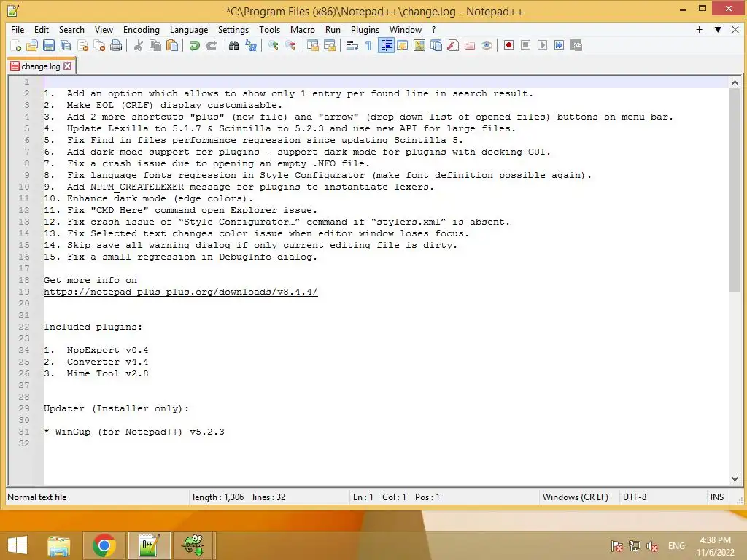Expand the Window menu
The height and width of the screenshot is (560, 747).
coord(406,29)
